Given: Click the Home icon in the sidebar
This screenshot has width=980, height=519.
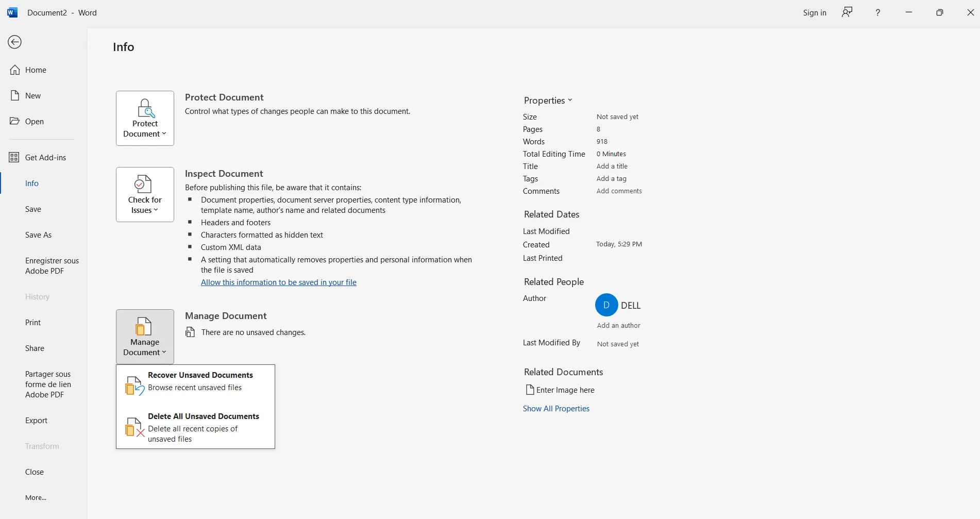Looking at the screenshot, I should click(14, 69).
